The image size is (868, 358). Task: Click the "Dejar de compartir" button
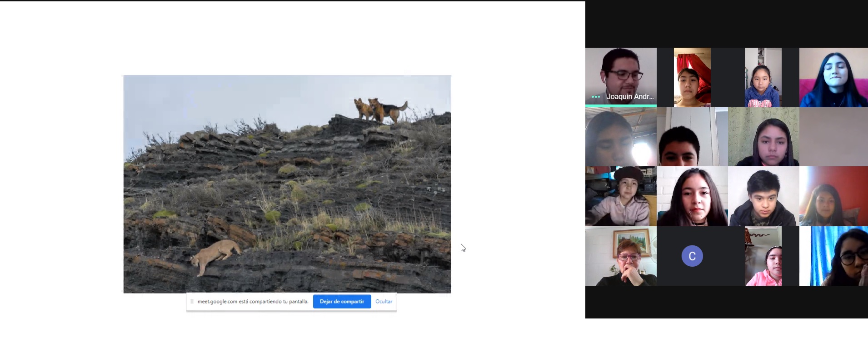coord(342,302)
